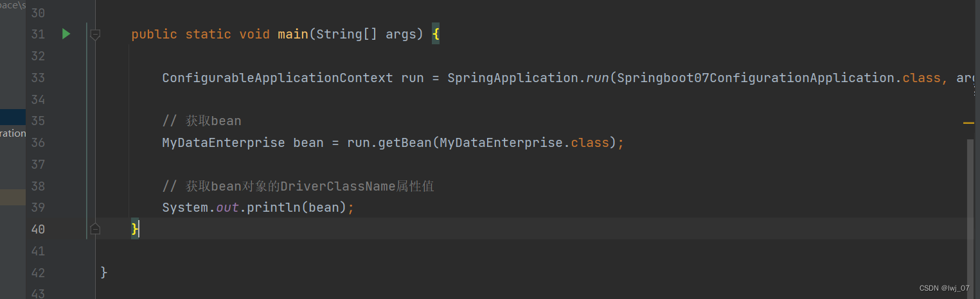The width and height of the screenshot is (980, 299).
Task: Click the ConfigurableApplicationContext type name
Action: coord(277,78)
